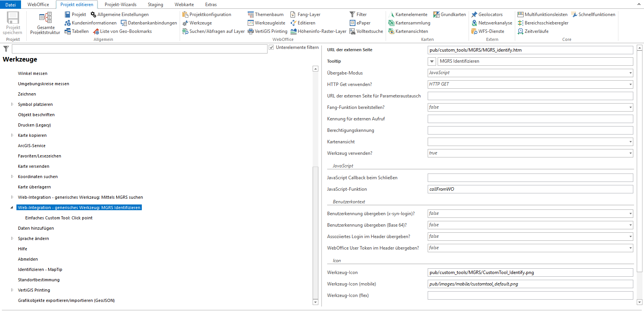Open WFS-Dienste in the ribbon
The image size is (644, 313).
pos(488,31)
